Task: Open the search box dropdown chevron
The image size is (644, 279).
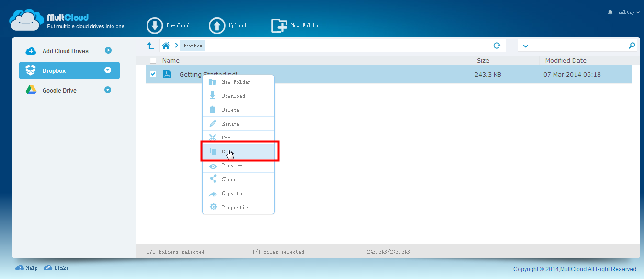Action: [x=525, y=46]
